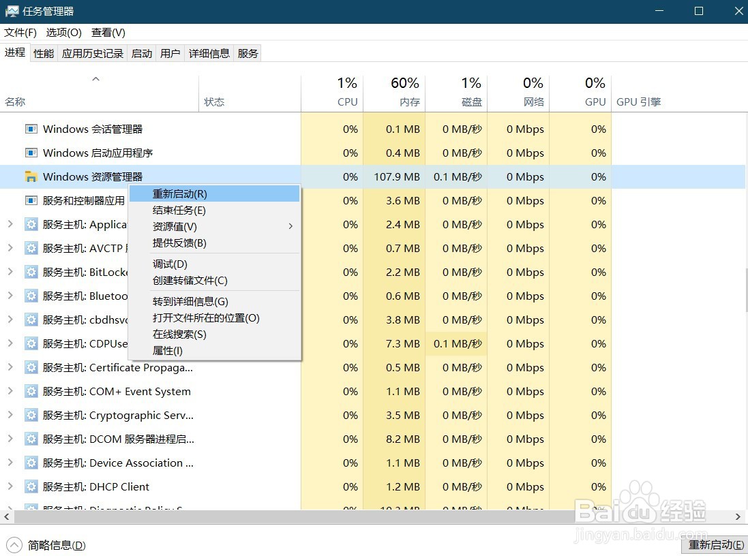The width and height of the screenshot is (748, 560).
Task: Open the 资源值(V) submenu
Action: click(214, 226)
